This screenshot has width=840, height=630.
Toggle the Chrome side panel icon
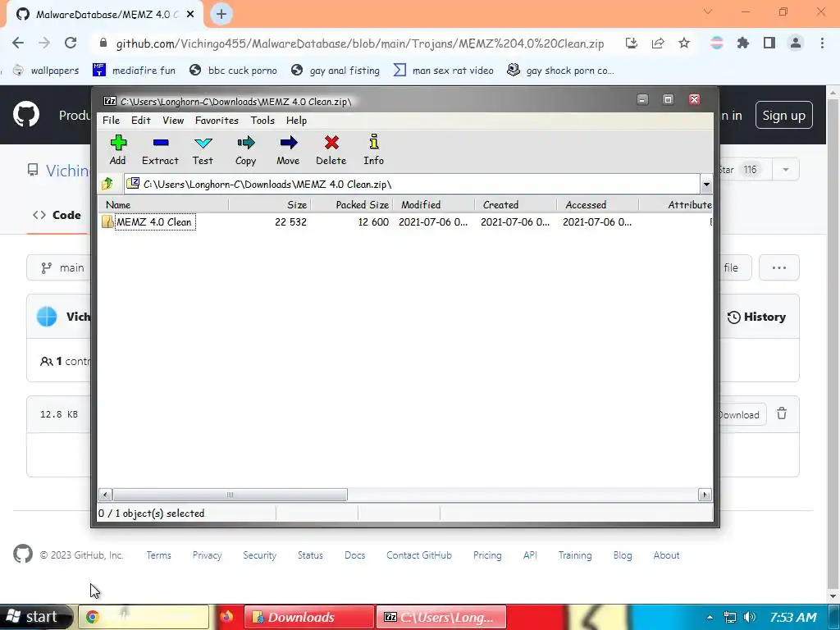click(x=769, y=43)
